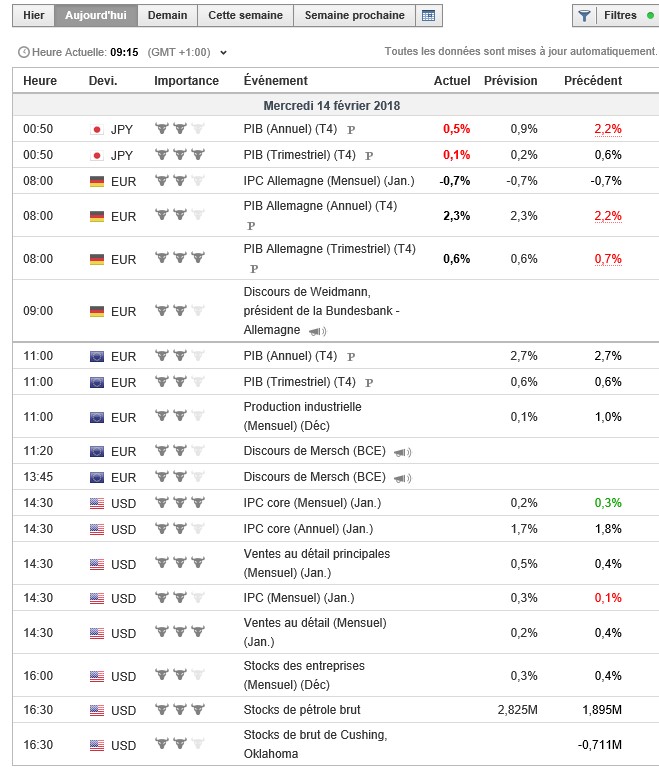The width and height of the screenshot is (659, 773).
Task: Click preliminary P icon beside Japan PIB (Annuel)
Action: pyautogui.click(x=351, y=130)
